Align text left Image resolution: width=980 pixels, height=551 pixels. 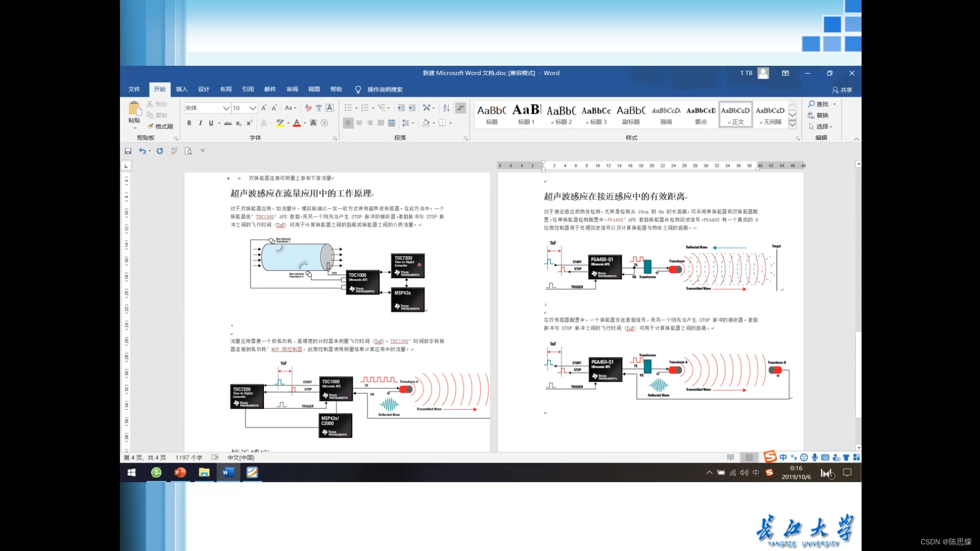point(348,123)
